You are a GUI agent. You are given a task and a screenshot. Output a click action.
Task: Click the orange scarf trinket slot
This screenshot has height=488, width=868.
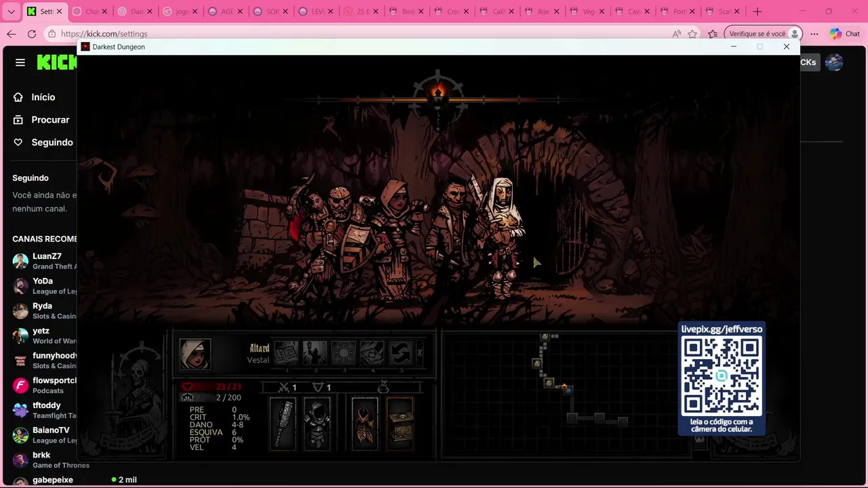pos(365,424)
